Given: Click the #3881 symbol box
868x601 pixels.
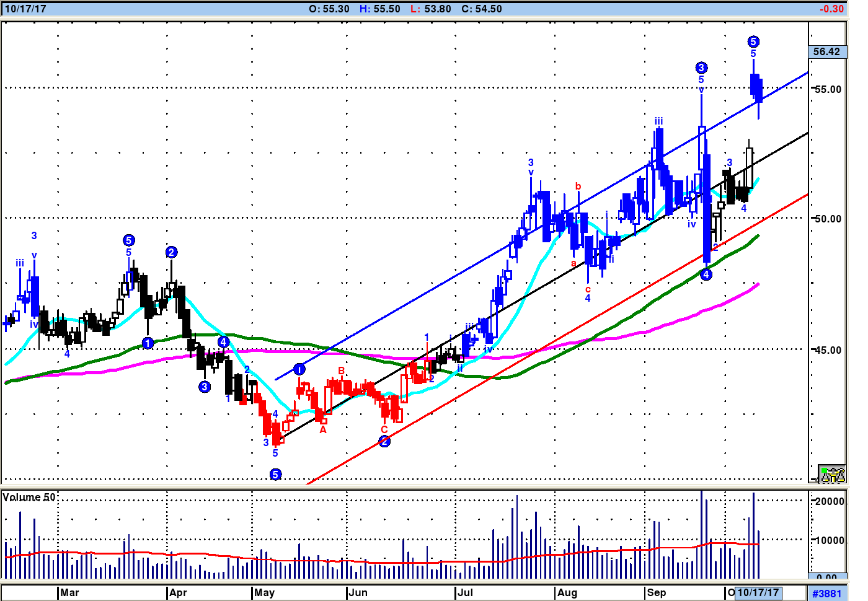Looking at the screenshot, I should click(827, 593).
